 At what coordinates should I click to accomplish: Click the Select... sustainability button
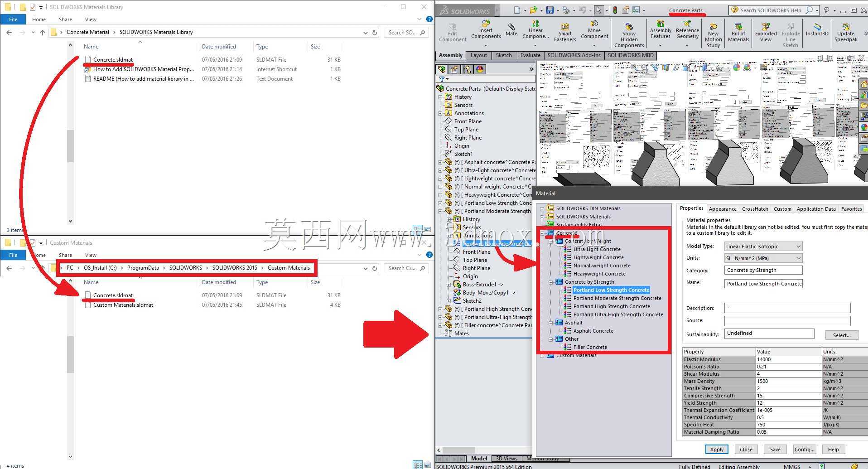point(841,335)
